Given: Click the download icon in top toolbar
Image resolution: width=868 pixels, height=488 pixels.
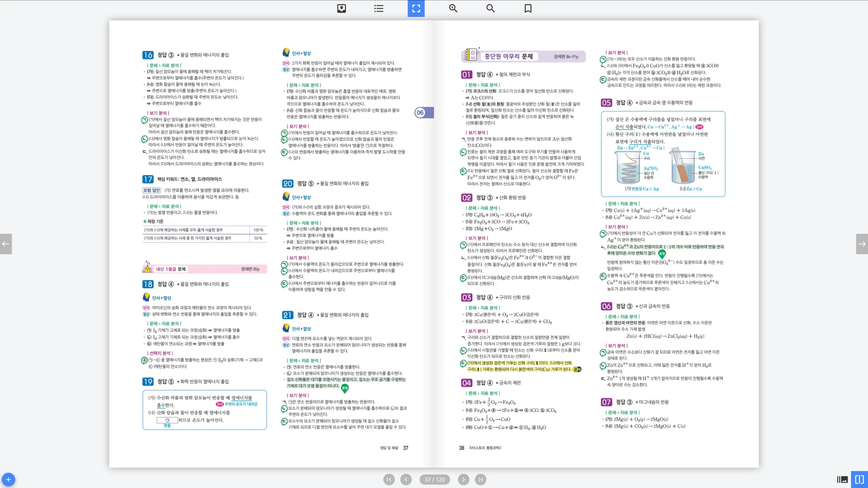Looking at the screenshot, I should (342, 8).
